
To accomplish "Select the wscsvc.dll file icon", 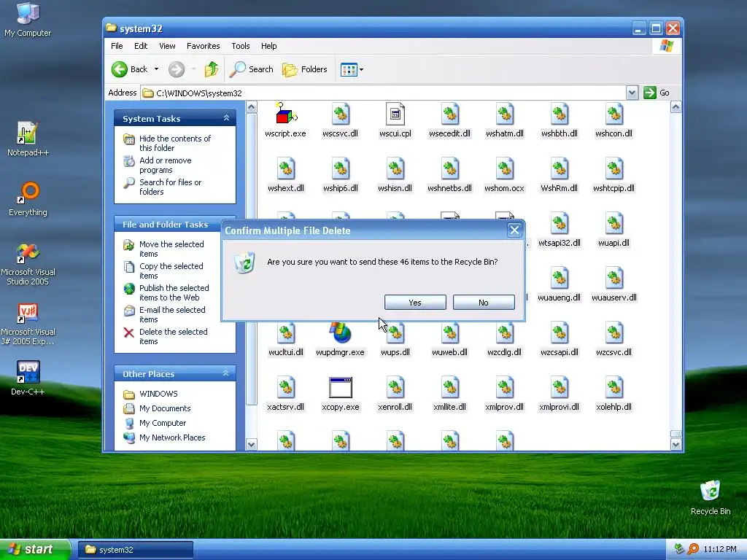I will 340,114.
